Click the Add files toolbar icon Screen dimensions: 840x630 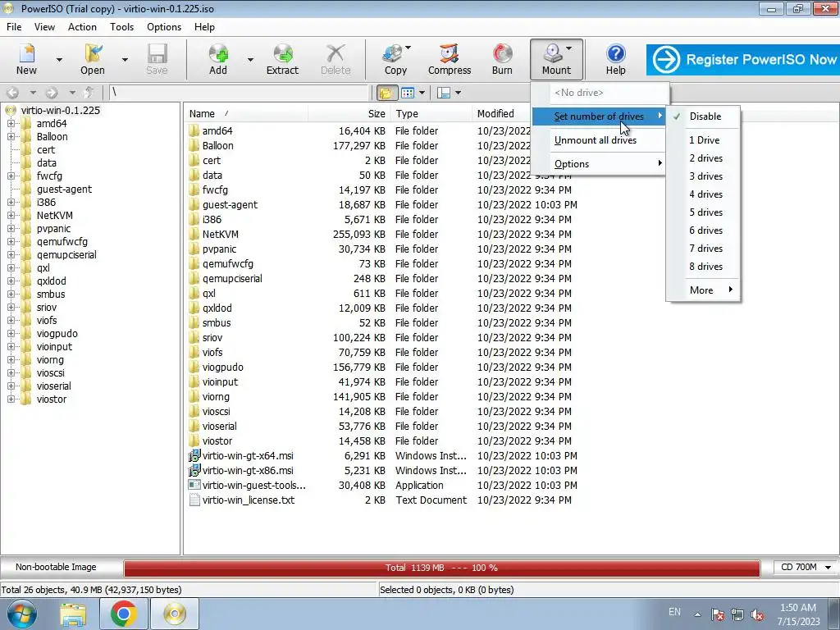tap(218, 59)
